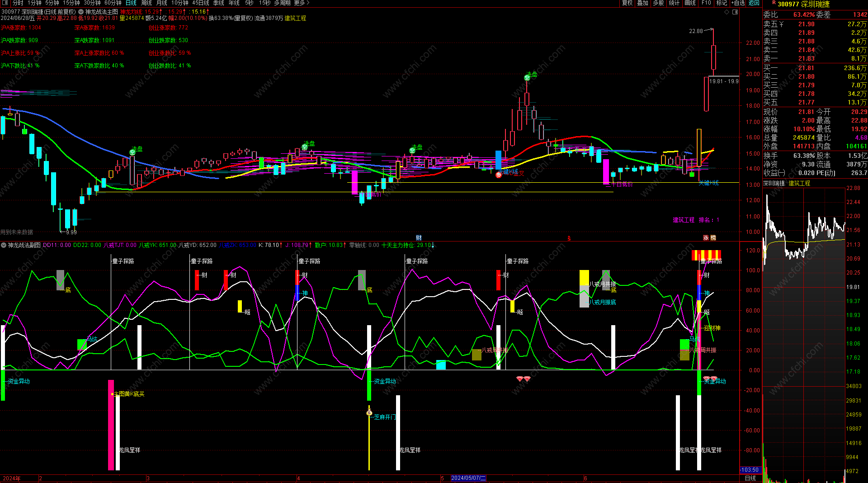Open the 神龙战法主图 indicator dropdown

pyautogui.click(x=81, y=12)
